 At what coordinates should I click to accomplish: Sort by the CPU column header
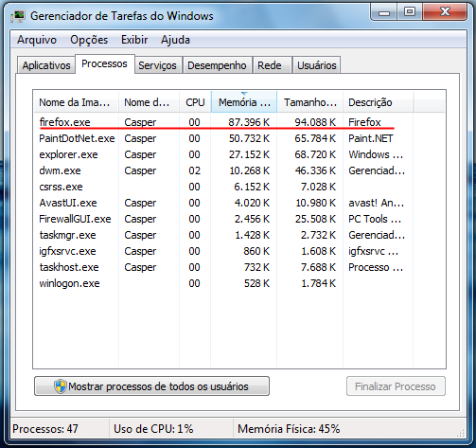point(195,102)
